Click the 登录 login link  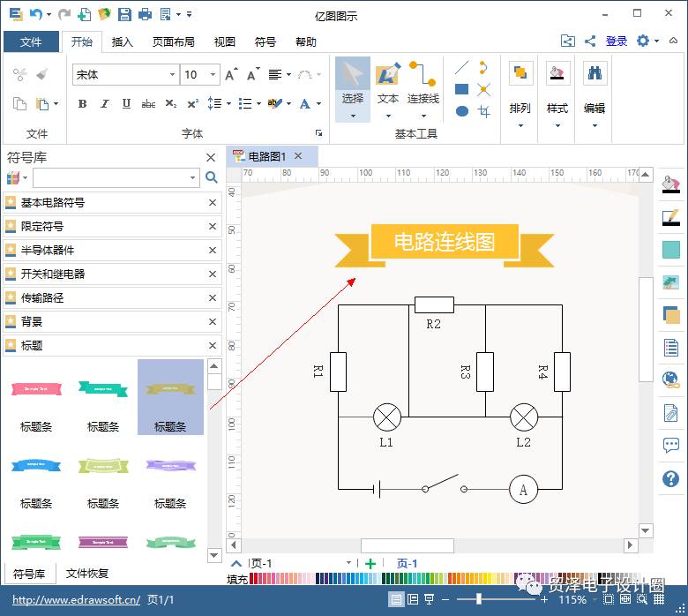tap(617, 41)
